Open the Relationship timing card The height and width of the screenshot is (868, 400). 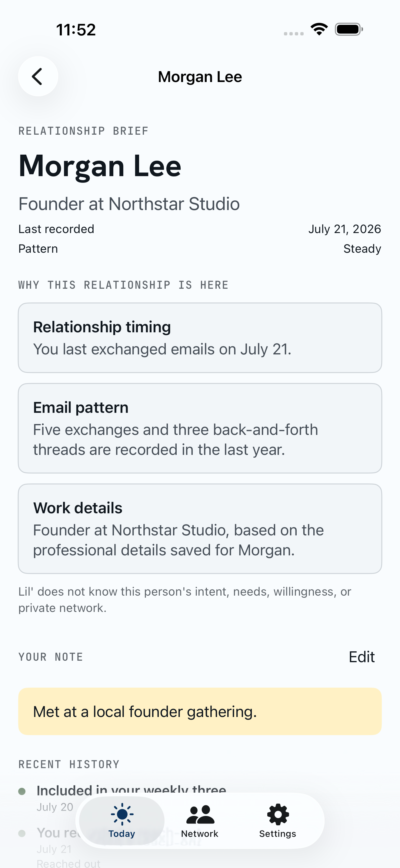point(200,338)
